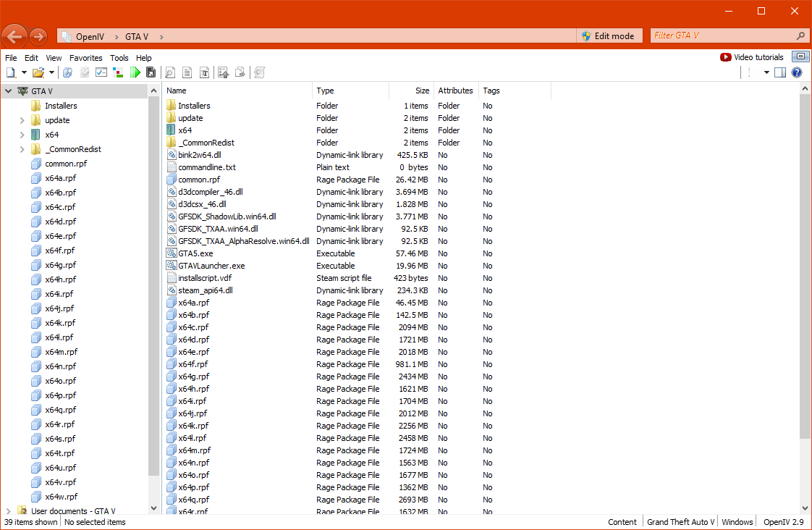812x530 pixels.
Task: Toggle the preview pane layout icon
Action: [780, 72]
